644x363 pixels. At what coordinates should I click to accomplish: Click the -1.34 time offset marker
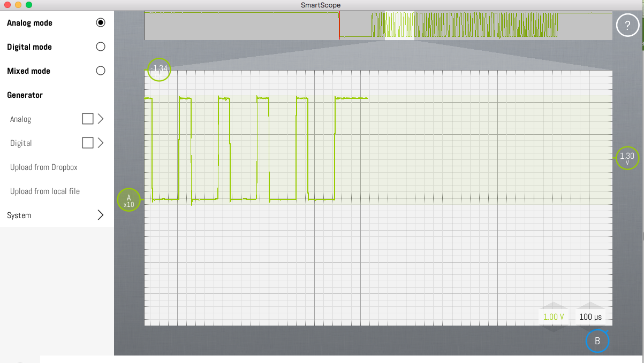[x=159, y=69]
